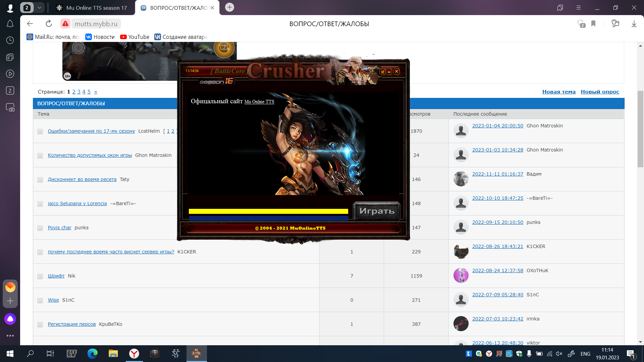Open Windows Start menu
This screenshot has width=644, height=362.
[x=10, y=353]
